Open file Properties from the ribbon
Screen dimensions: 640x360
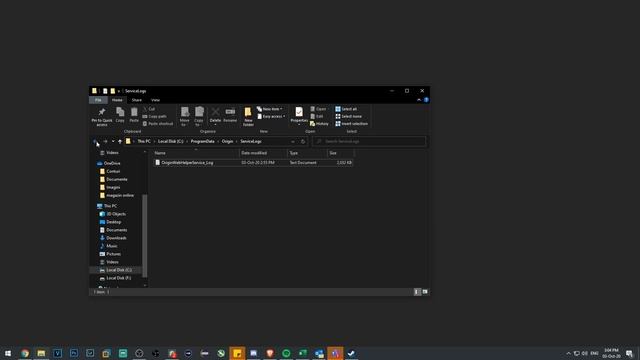tap(299, 116)
